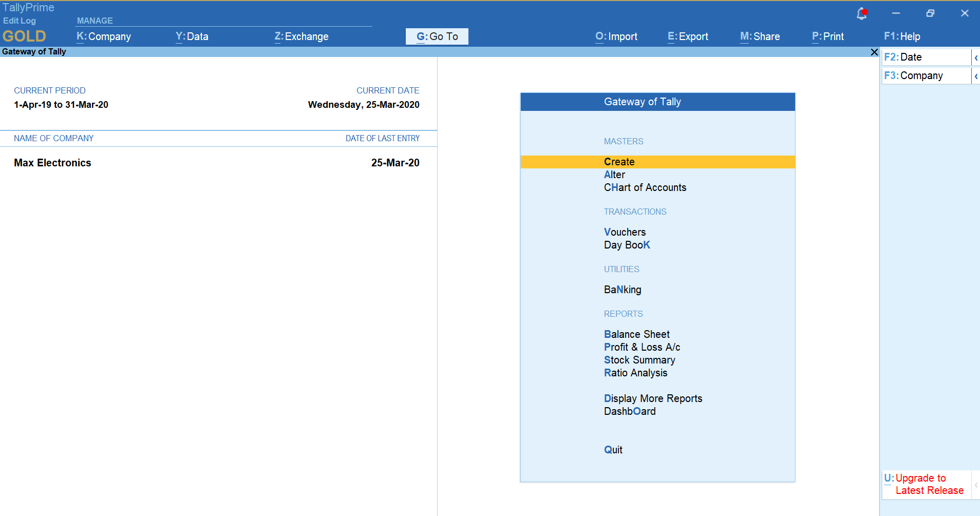Open the Z: Exchange menu
Viewport: 980px width, 516px height.
(301, 36)
